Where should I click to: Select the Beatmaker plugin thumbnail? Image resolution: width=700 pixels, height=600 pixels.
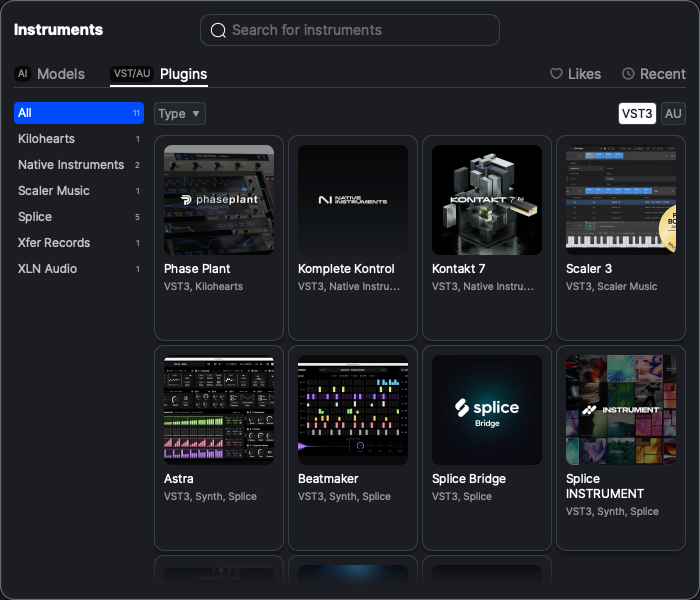point(353,410)
